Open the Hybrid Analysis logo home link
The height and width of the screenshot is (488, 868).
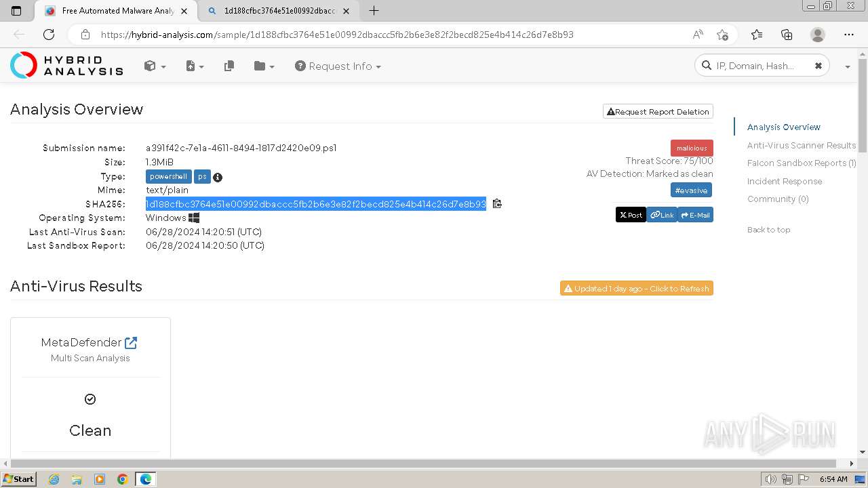66,65
